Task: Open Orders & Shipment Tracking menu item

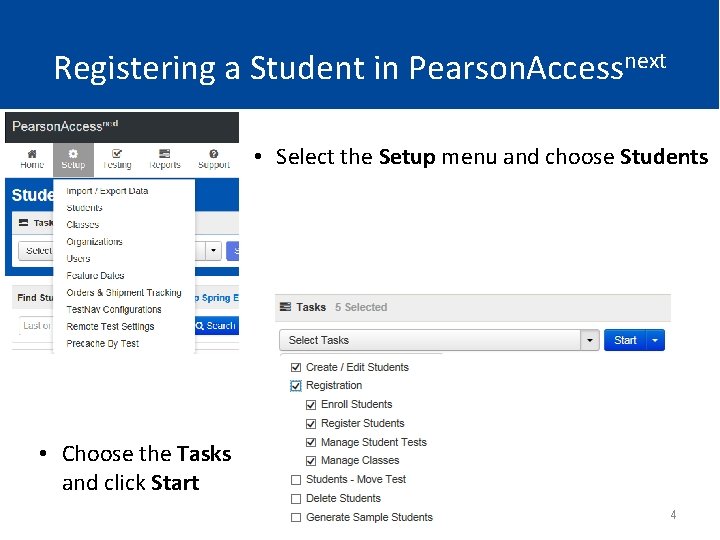Action: click(x=124, y=293)
